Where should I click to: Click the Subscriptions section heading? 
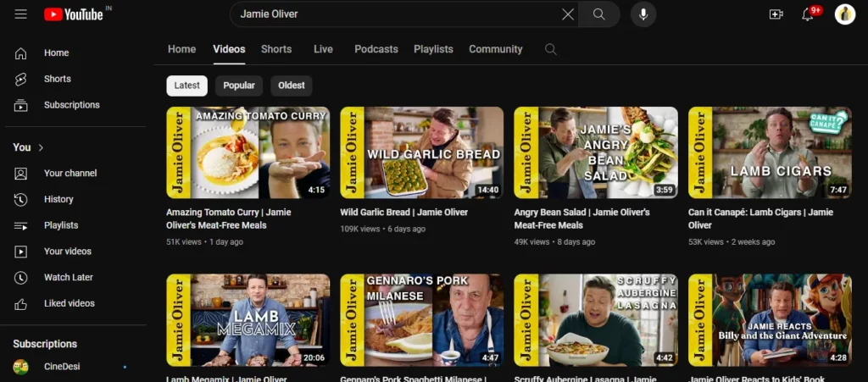pos(45,344)
